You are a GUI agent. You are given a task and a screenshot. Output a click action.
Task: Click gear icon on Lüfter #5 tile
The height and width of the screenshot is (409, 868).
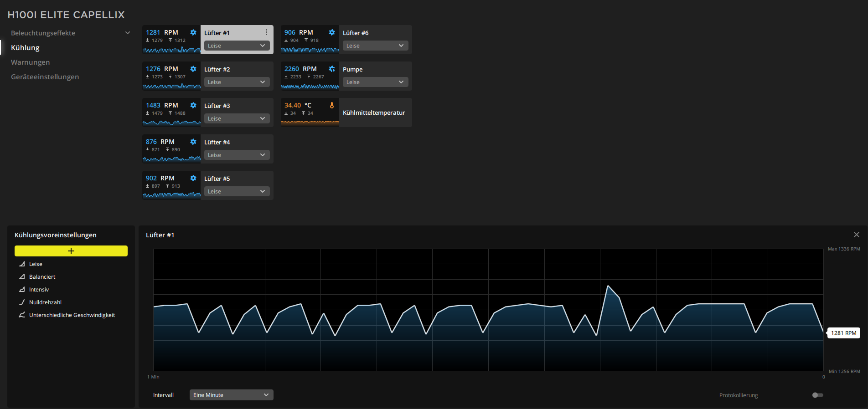tap(193, 178)
